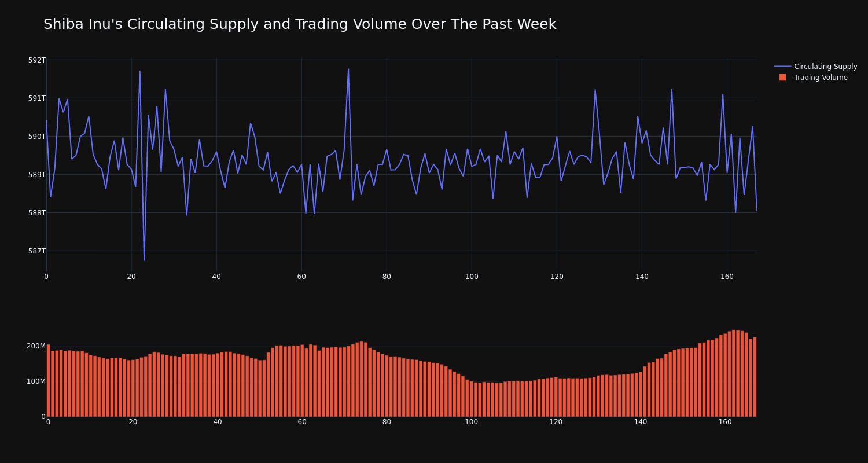
Task: Select the 591T y-axis label
Action: (x=36, y=98)
